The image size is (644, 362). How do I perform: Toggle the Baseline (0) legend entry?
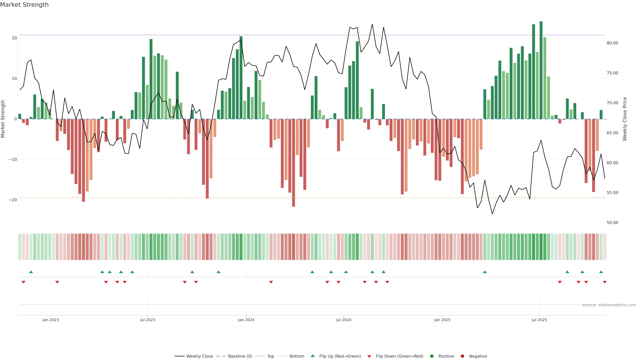[240, 356]
